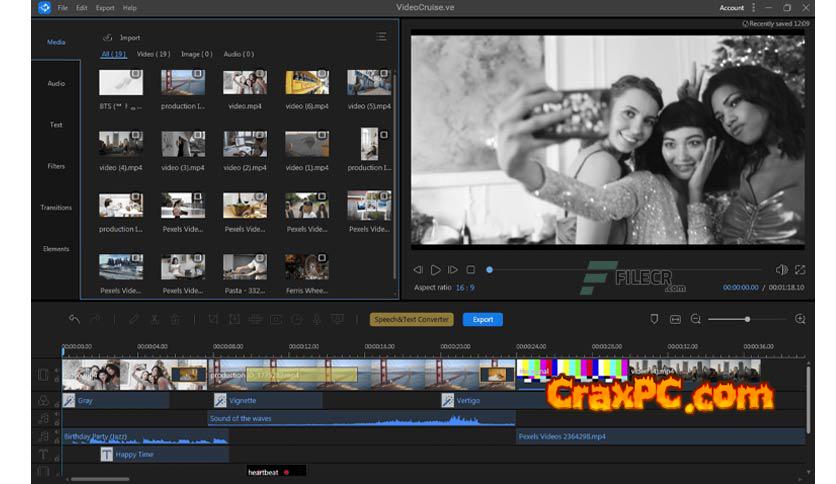Click the trash delete icon in toolbar

point(175,319)
